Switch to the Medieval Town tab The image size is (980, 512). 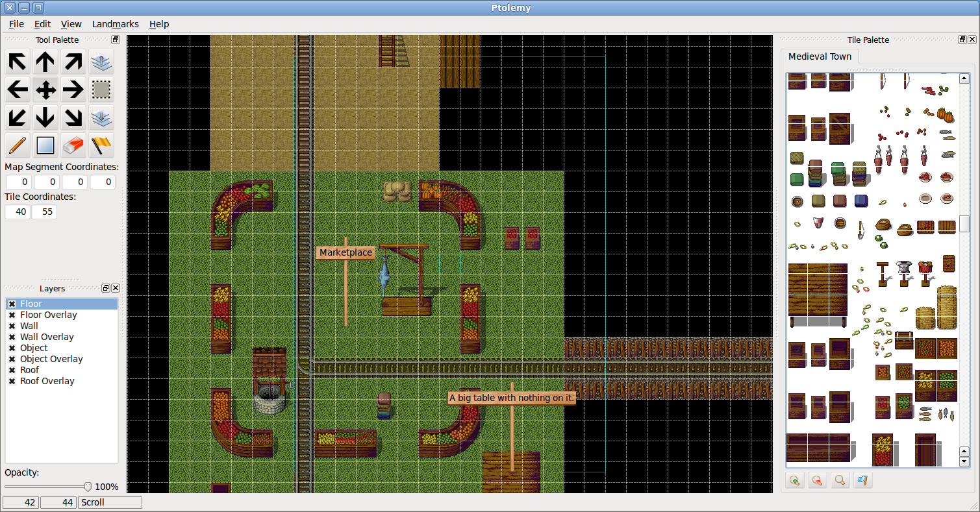820,56
